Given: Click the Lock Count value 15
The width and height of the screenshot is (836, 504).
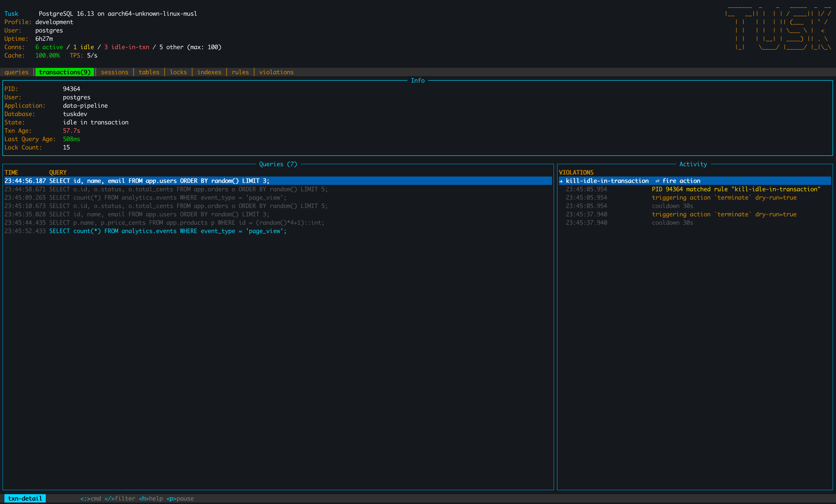Looking at the screenshot, I should point(66,148).
